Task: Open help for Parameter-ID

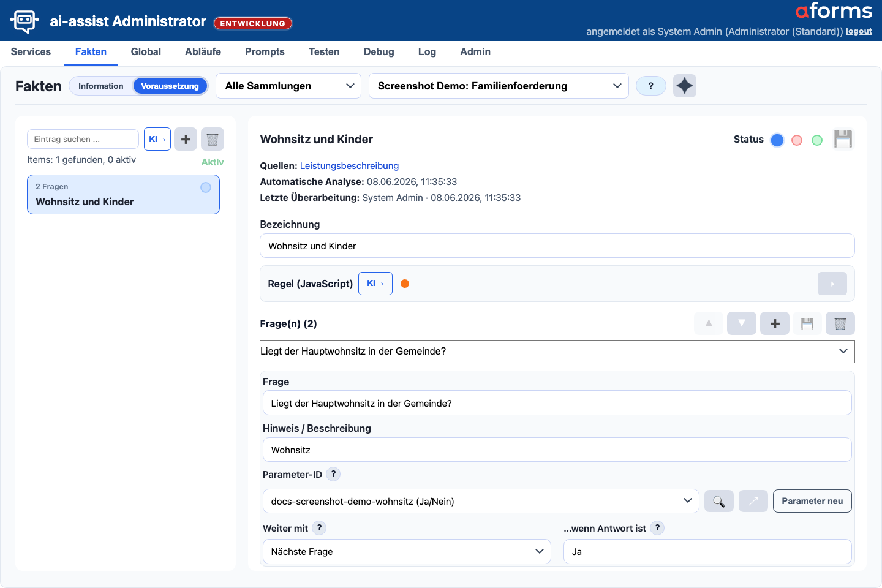Action: click(x=333, y=474)
